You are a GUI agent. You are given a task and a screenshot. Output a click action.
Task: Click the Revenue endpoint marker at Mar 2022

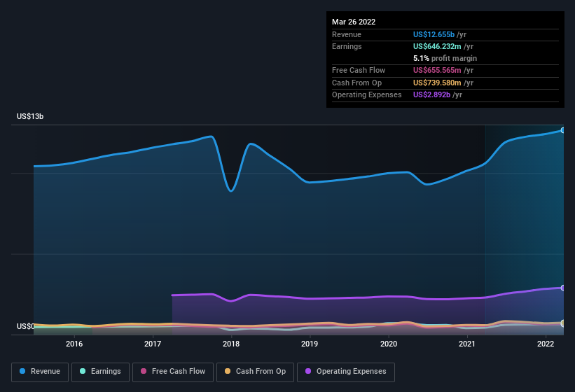[562, 130]
